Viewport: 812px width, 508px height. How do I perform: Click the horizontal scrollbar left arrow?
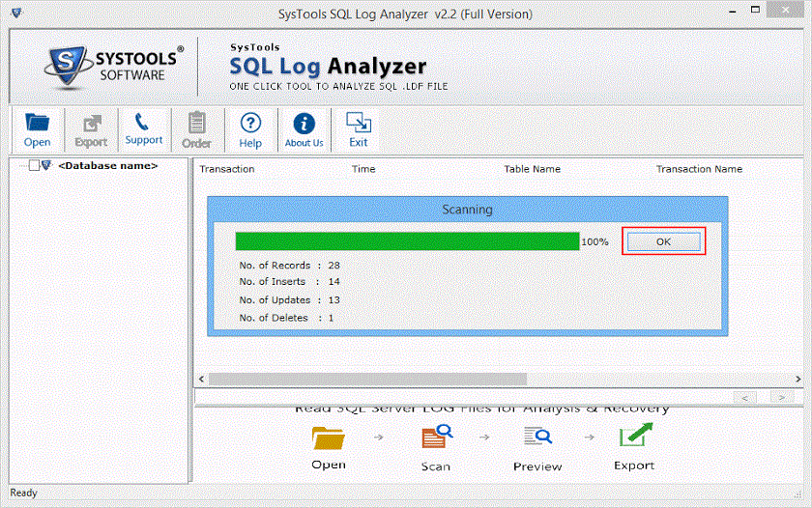tap(201, 380)
